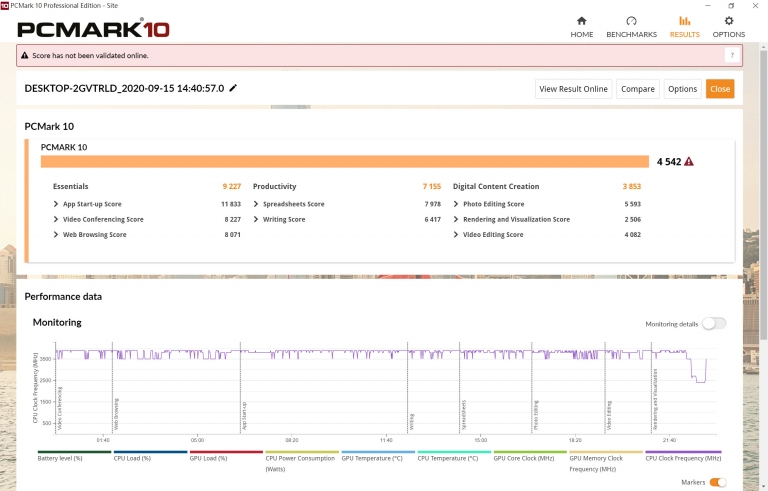Image resolution: width=768 pixels, height=491 pixels.
Task: Click the Compare button
Action: (638, 89)
